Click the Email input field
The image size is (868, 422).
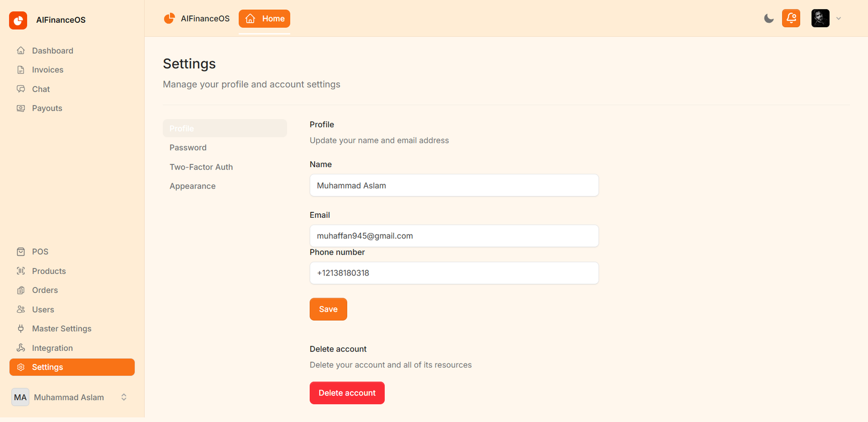point(454,236)
